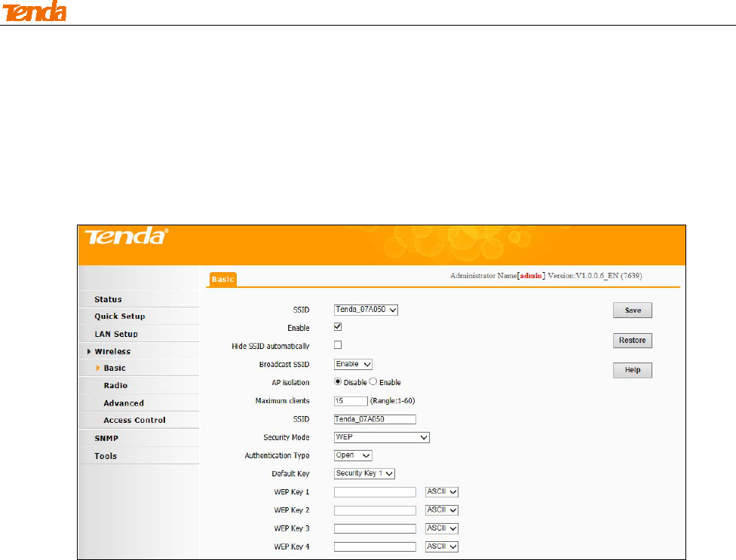Select AP isolation Disable radio
This screenshot has height=560, width=736.
coord(338,382)
